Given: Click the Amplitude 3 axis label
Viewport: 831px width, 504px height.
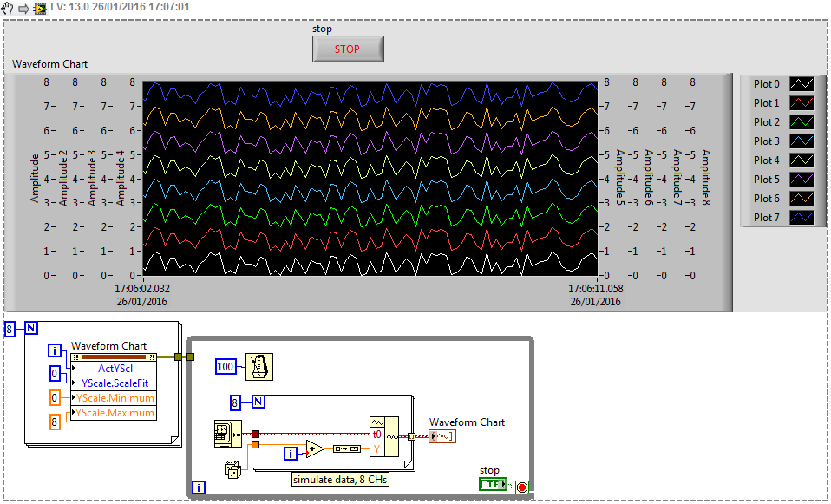Looking at the screenshot, I should click(x=92, y=178).
